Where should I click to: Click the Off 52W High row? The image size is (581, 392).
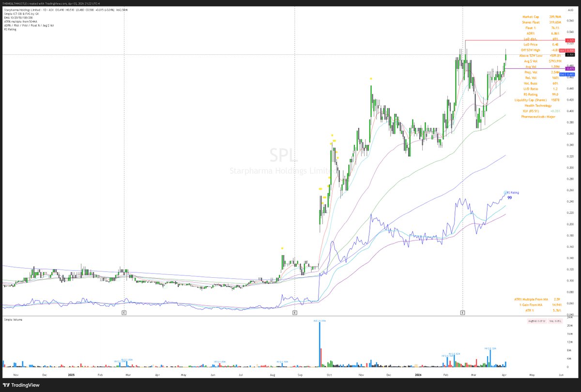539,50
